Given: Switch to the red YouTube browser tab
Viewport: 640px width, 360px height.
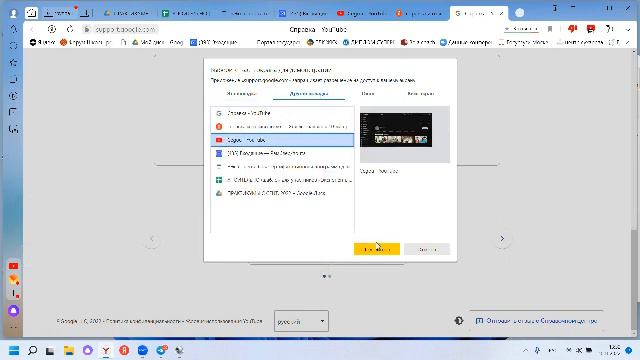Looking at the screenshot, I should click(361, 13).
